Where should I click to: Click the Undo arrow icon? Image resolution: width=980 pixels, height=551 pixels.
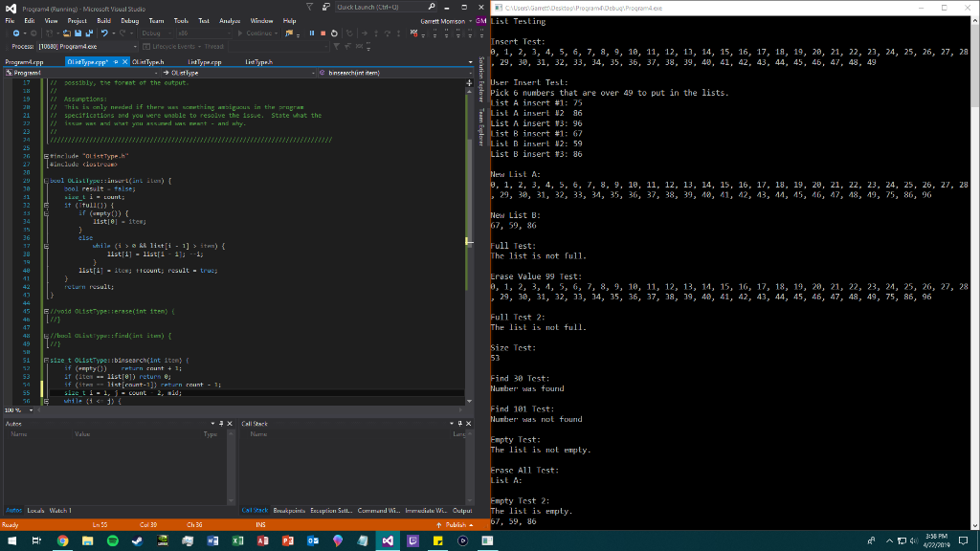(x=104, y=33)
